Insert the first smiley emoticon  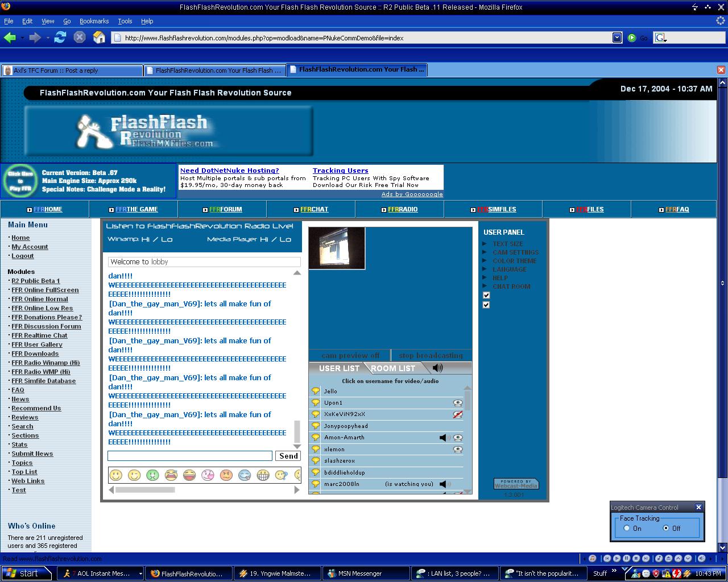pyautogui.click(x=116, y=475)
